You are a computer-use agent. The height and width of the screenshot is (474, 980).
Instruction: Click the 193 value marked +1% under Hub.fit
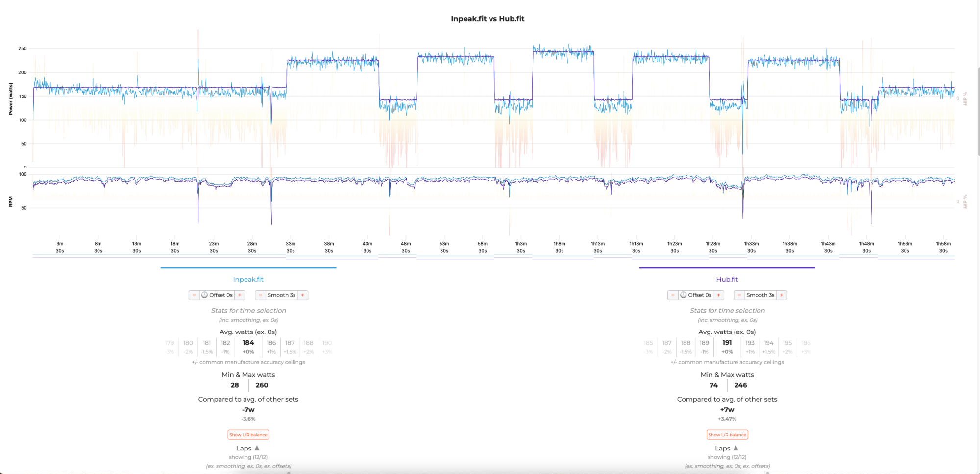click(750, 343)
